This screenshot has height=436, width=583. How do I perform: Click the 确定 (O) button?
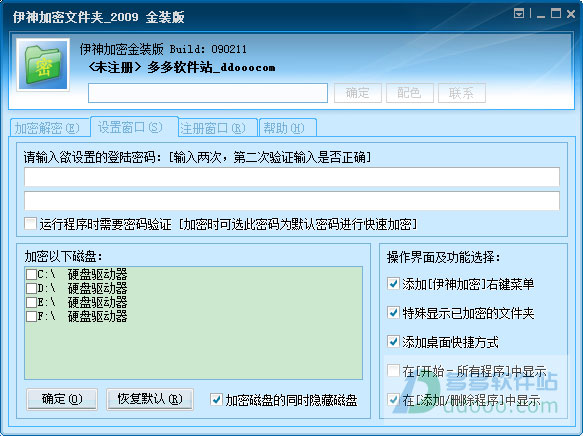[62, 399]
